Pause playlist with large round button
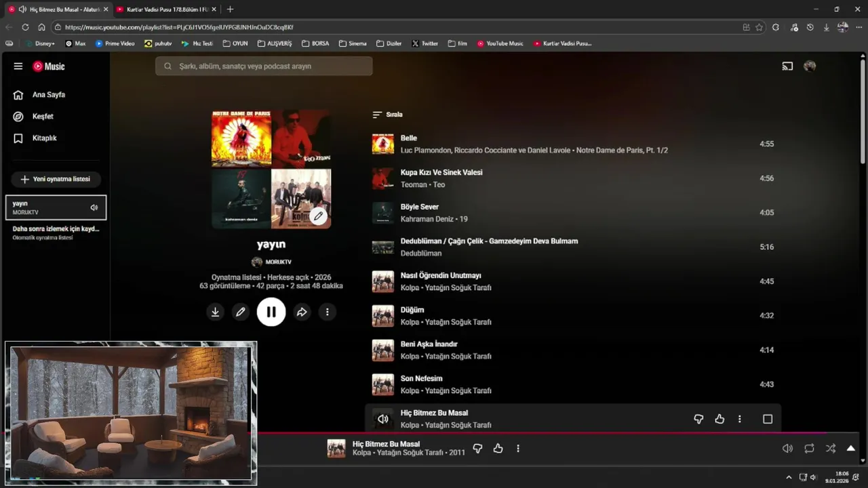Viewport: 868px width, 488px height. click(271, 312)
